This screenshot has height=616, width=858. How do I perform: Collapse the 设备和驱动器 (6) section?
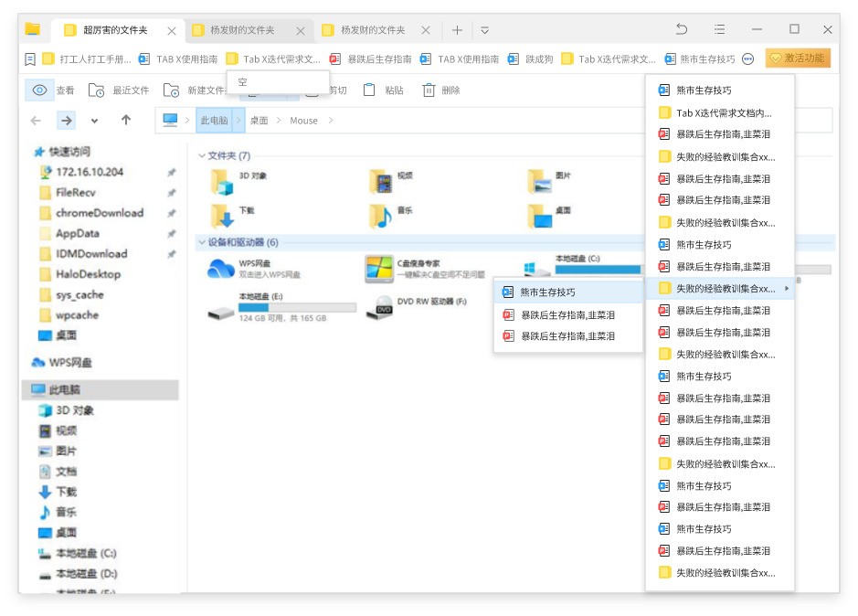tap(202, 243)
